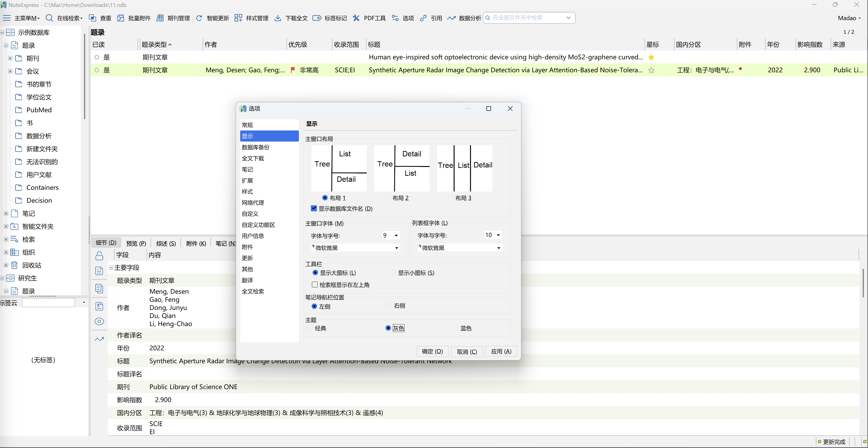
Task: Click the eye preview icon in detail sidebar
Action: point(99,321)
